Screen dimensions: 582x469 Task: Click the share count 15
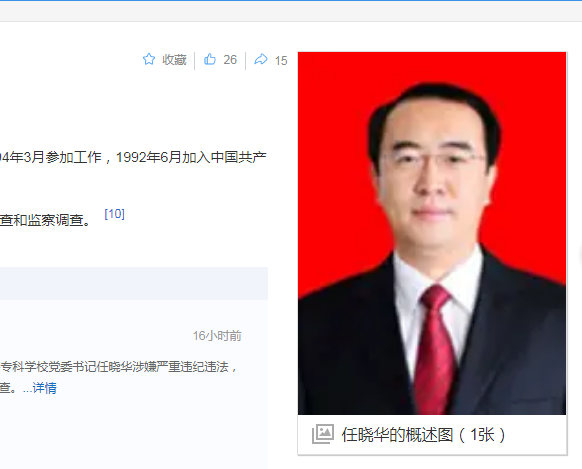point(281,60)
